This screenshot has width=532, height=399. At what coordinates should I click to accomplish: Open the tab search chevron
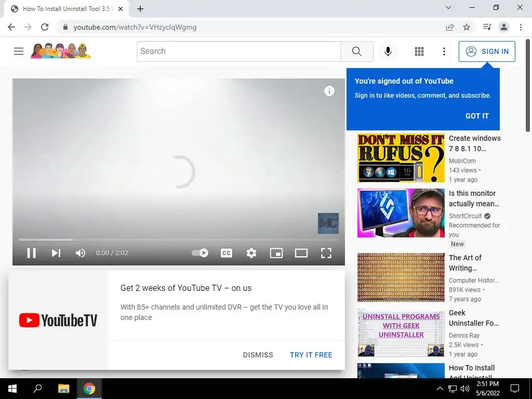point(448,7)
